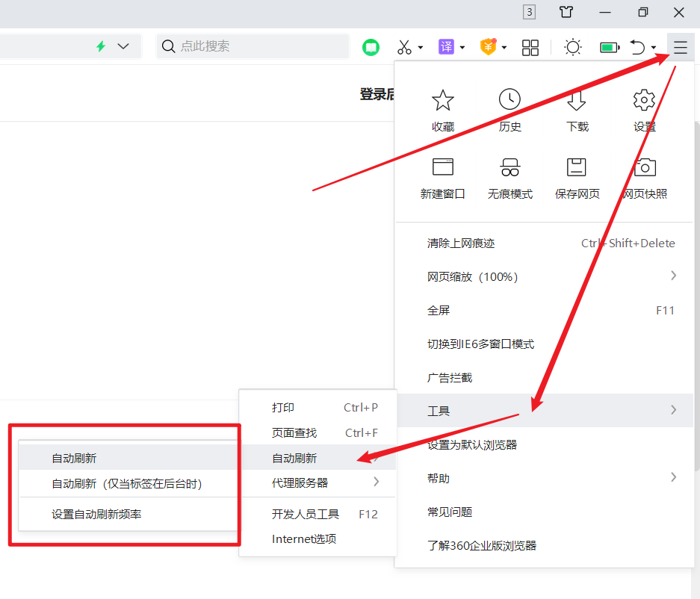Expand the address bar dropdown chevron
The image size is (700, 599).
[123, 46]
